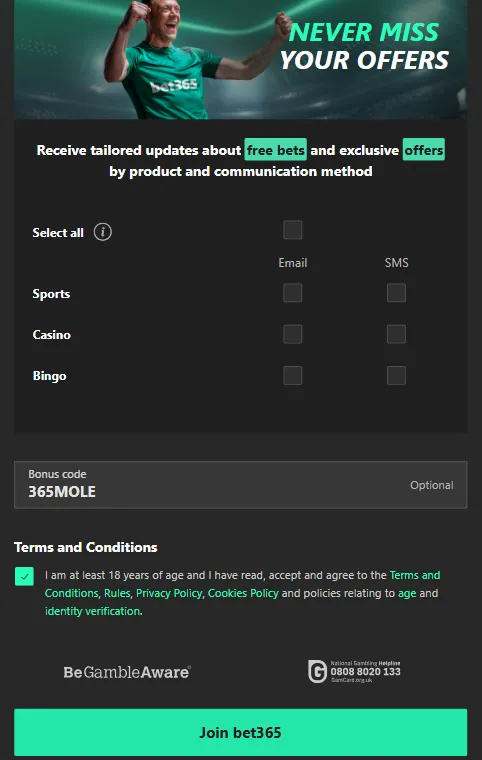Open the Privacy Policy link
The height and width of the screenshot is (760, 482).
click(169, 593)
